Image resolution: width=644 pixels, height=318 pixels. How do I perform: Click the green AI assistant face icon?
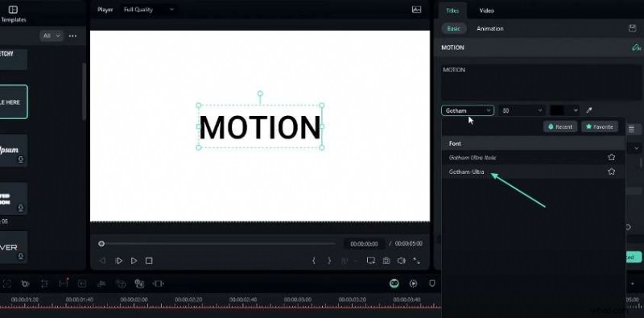(x=394, y=283)
